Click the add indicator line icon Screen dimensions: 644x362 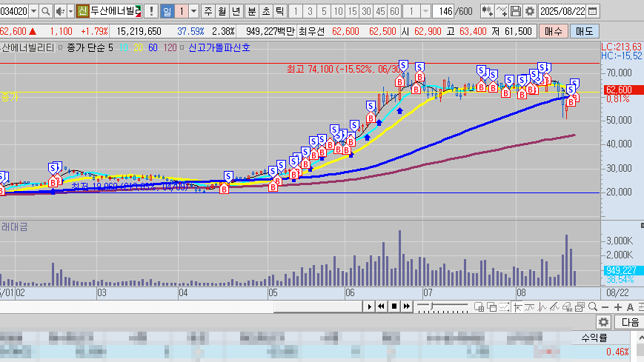point(502,11)
